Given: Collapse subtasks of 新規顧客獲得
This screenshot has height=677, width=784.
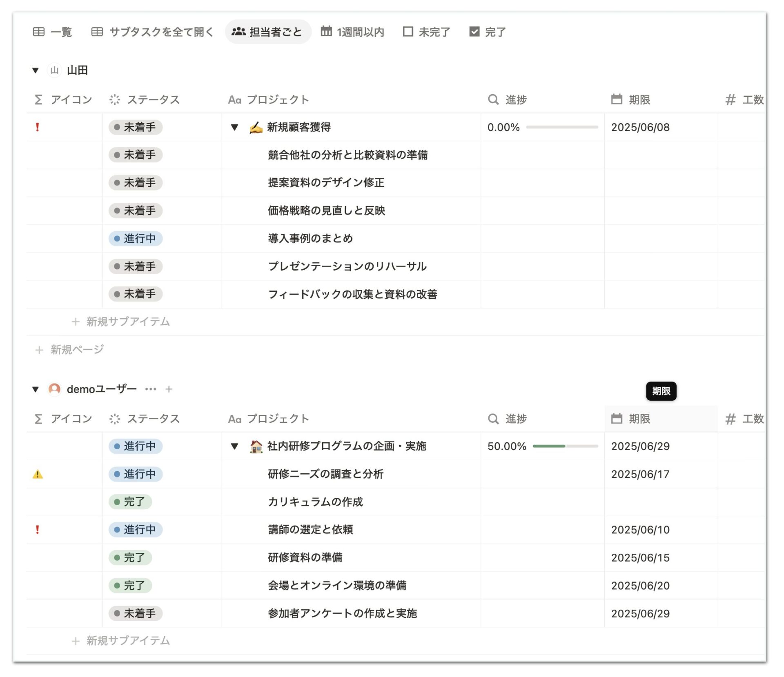Looking at the screenshot, I should coord(234,127).
